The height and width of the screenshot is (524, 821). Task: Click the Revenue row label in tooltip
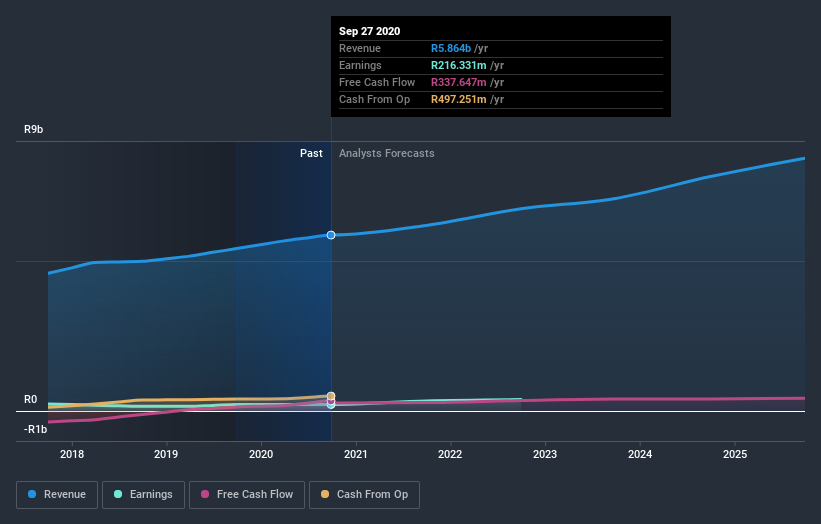click(360, 48)
